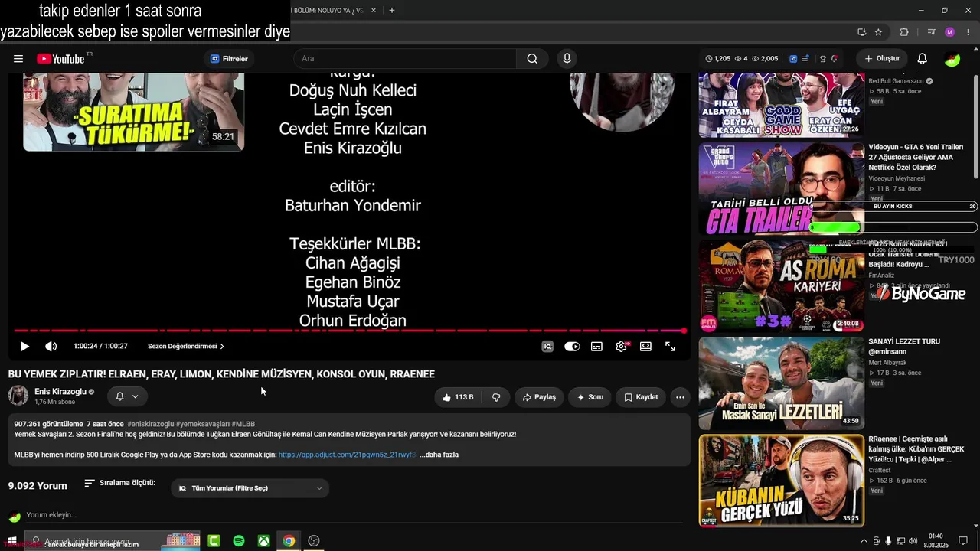
Task: Open the taskbar clock showing 01:40
Action: tap(936, 541)
